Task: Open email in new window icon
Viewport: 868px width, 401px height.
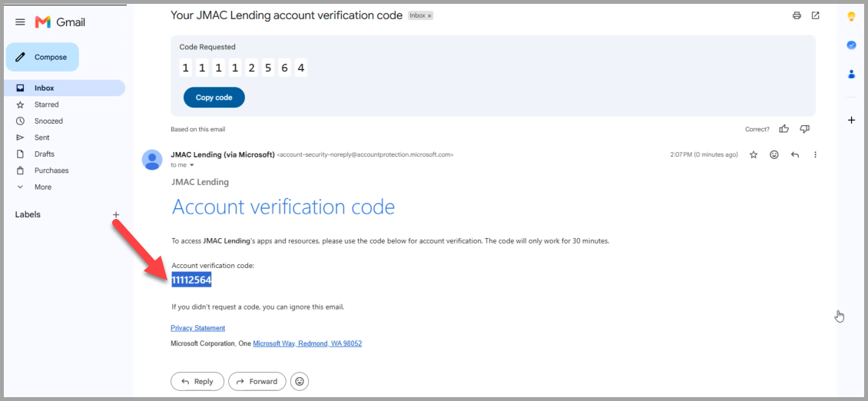Action: pyautogui.click(x=816, y=15)
